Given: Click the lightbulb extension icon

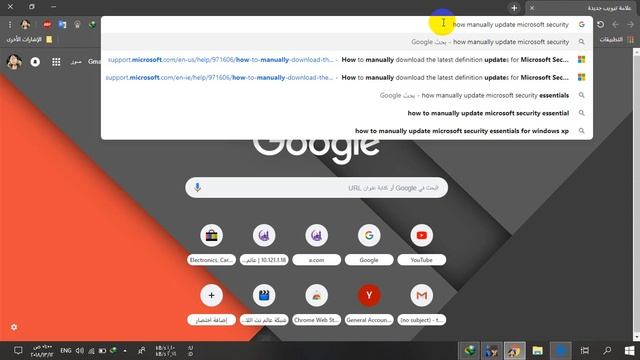Looking at the screenshot, I should [77, 24].
